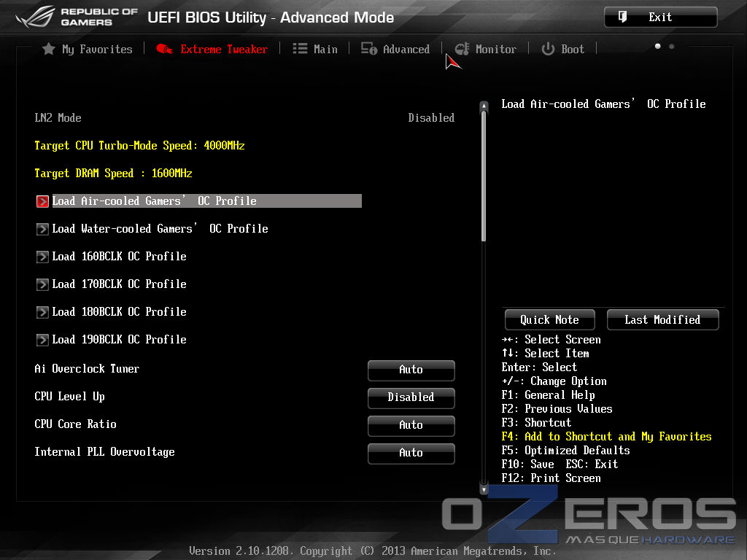Click the list icon next to Main
This screenshot has height=560, width=747.
300,49
